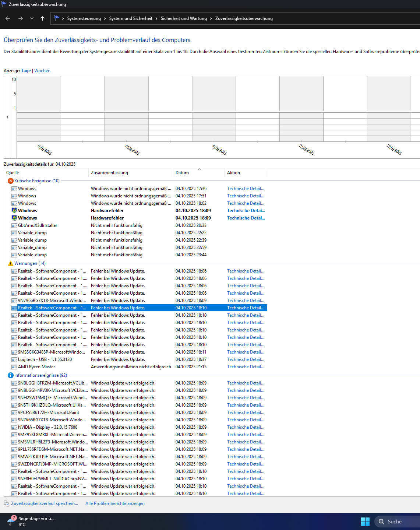Screen dimensions: 420x530
Task: Open Technische Details for Windows 17:51 event
Action: coord(246,196)
